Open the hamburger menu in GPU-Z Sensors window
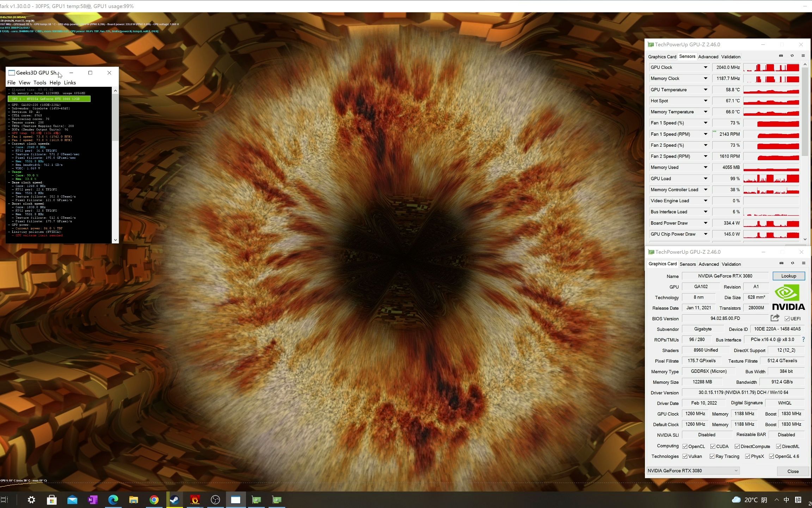This screenshot has width=812, height=508. (x=803, y=56)
